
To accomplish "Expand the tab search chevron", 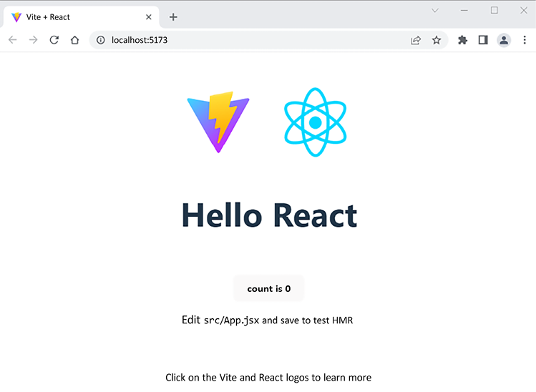I will [434, 10].
